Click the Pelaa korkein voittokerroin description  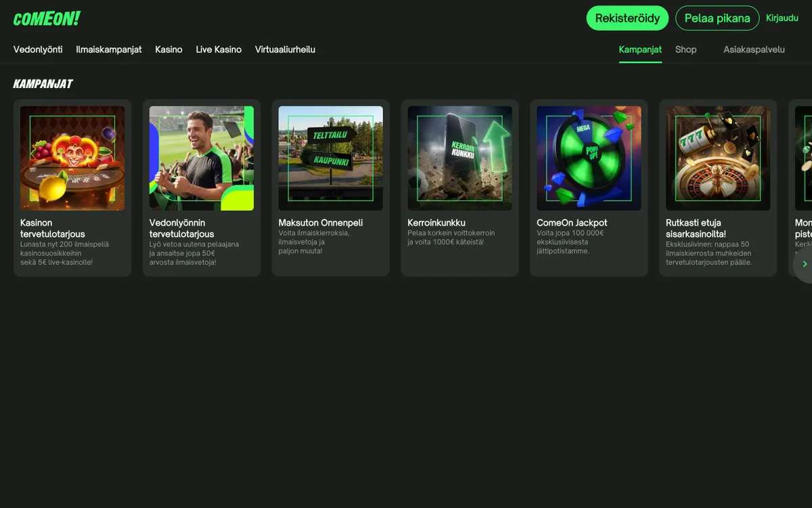pyautogui.click(x=451, y=237)
